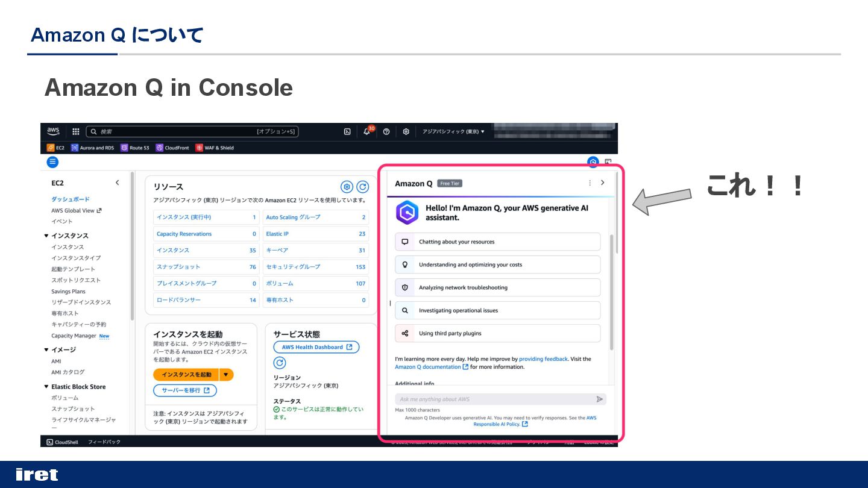The height and width of the screenshot is (488, 868).
Task: Open AWS Global View link
Action: point(77,210)
